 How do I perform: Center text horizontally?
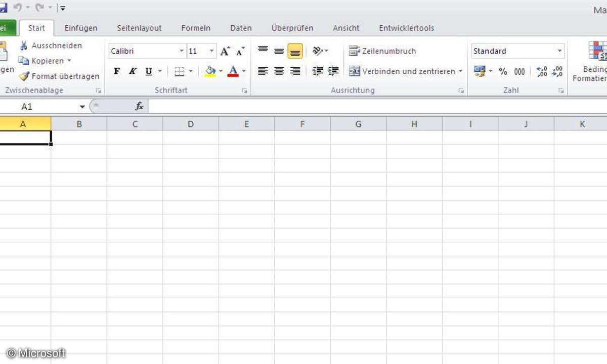pyautogui.click(x=279, y=71)
